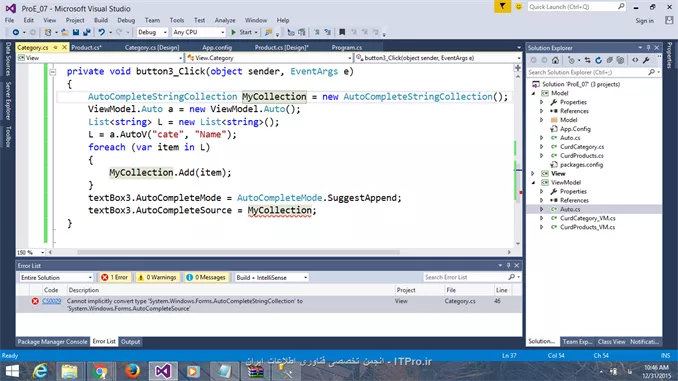This screenshot has width=678, height=381.
Task: Open Server Explorer side panel tab
Action: [8, 100]
